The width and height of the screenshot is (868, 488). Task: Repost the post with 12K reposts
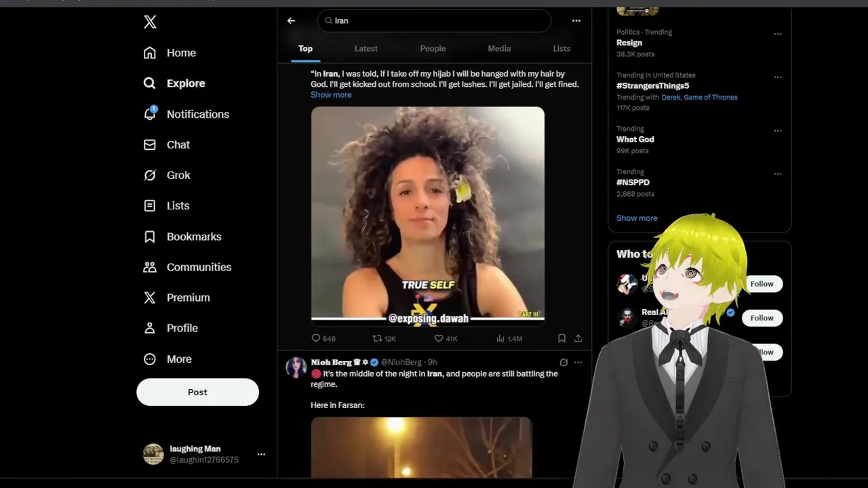click(x=384, y=338)
